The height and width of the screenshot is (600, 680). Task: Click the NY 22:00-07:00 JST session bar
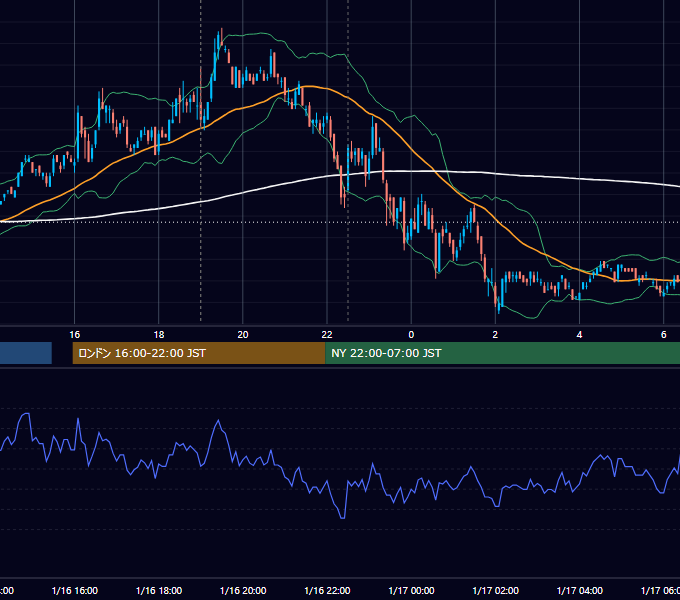coord(502,353)
